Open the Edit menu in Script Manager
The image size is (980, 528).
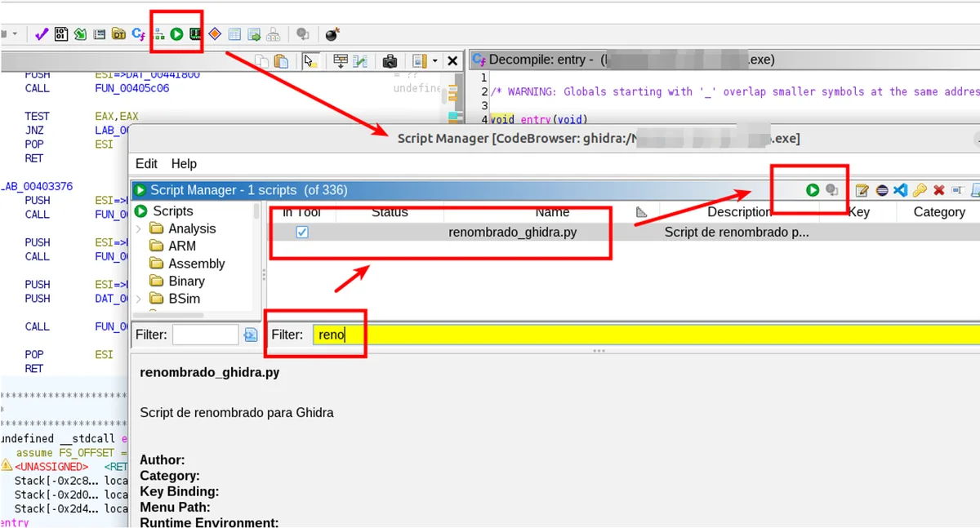(146, 164)
